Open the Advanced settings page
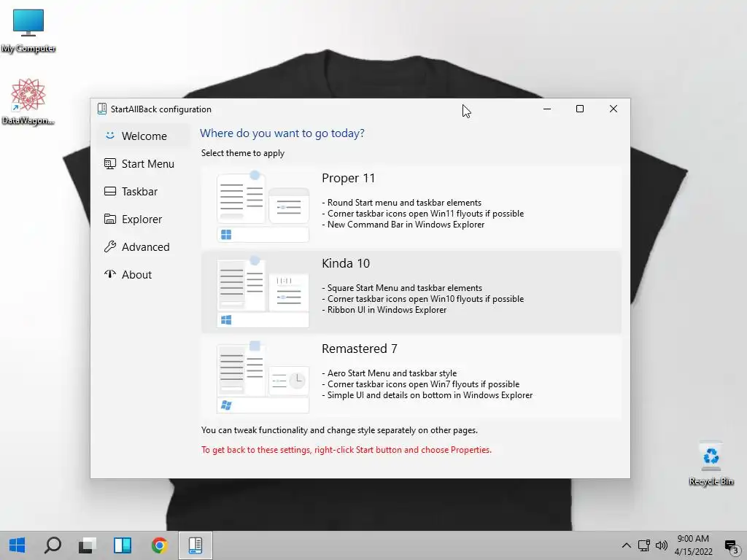The width and height of the screenshot is (747, 560). click(144, 246)
